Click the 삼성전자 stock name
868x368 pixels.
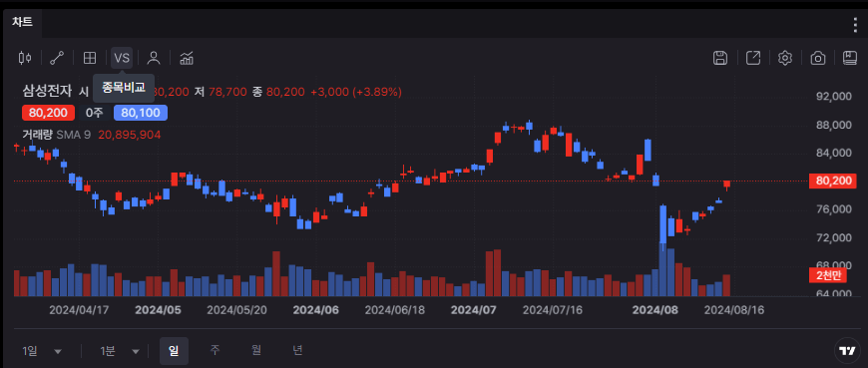coord(47,92)
